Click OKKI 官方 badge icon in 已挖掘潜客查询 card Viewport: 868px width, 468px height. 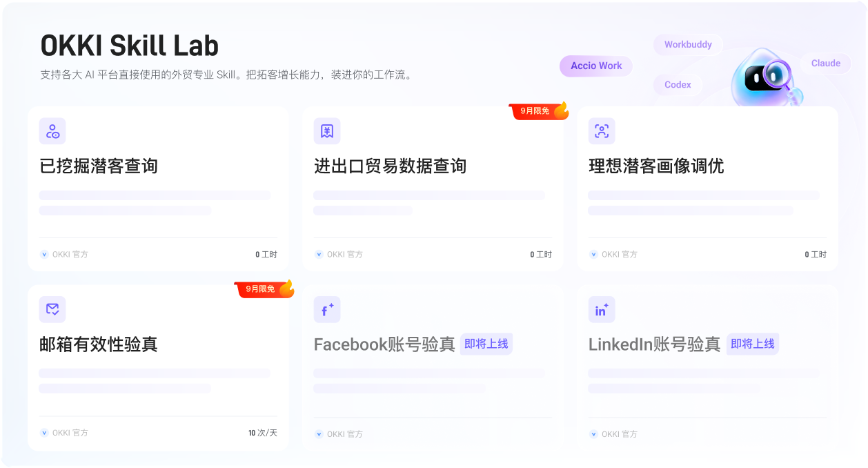point(44,255)
